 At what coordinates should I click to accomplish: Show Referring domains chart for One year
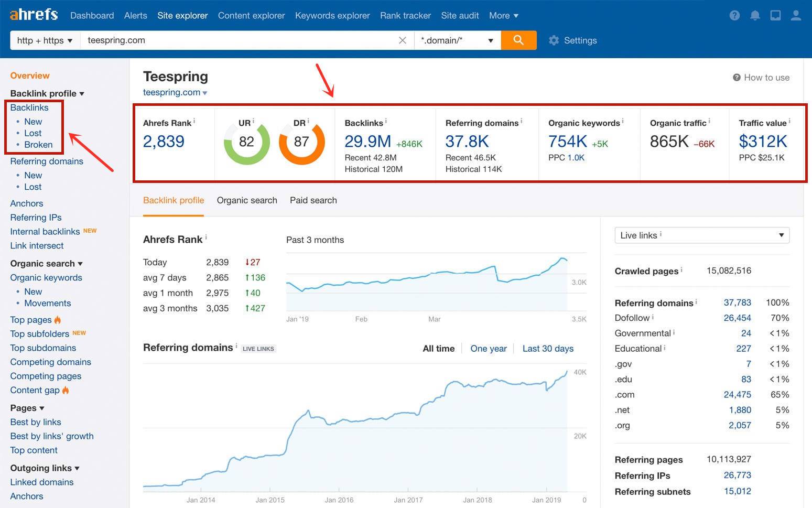[x=489, y=349]
